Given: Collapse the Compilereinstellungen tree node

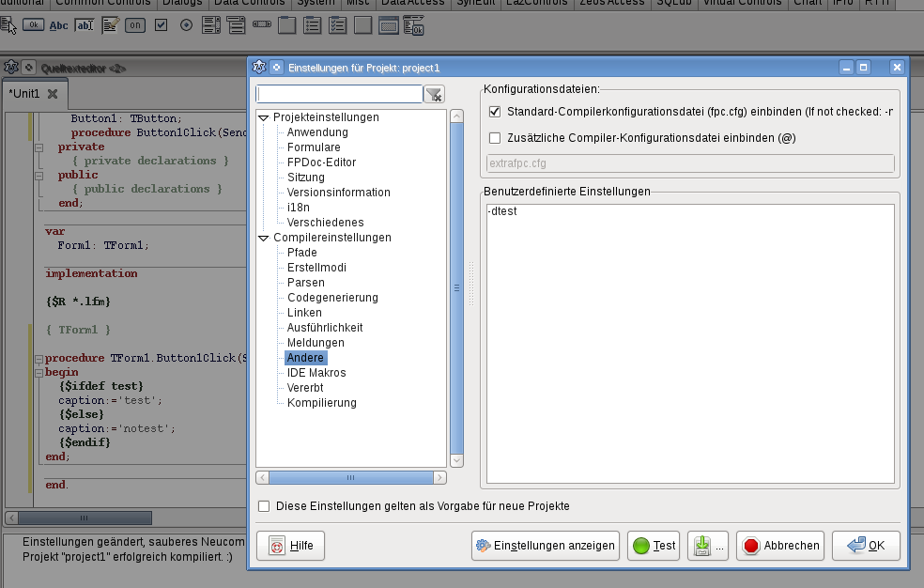Looking at the screenshot, I should pyautogui.click(x=264, y=238).
